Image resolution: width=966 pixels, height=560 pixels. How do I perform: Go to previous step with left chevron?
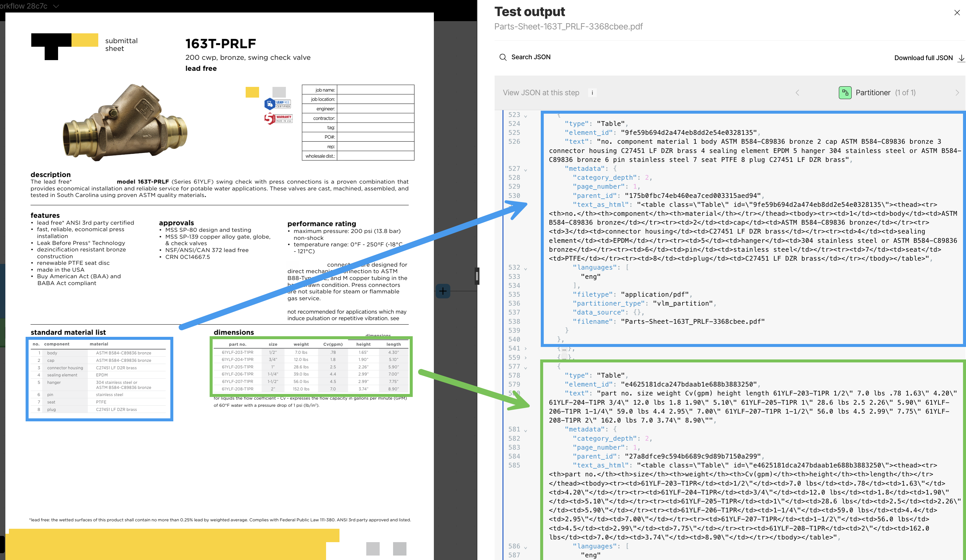pos(797,93)
